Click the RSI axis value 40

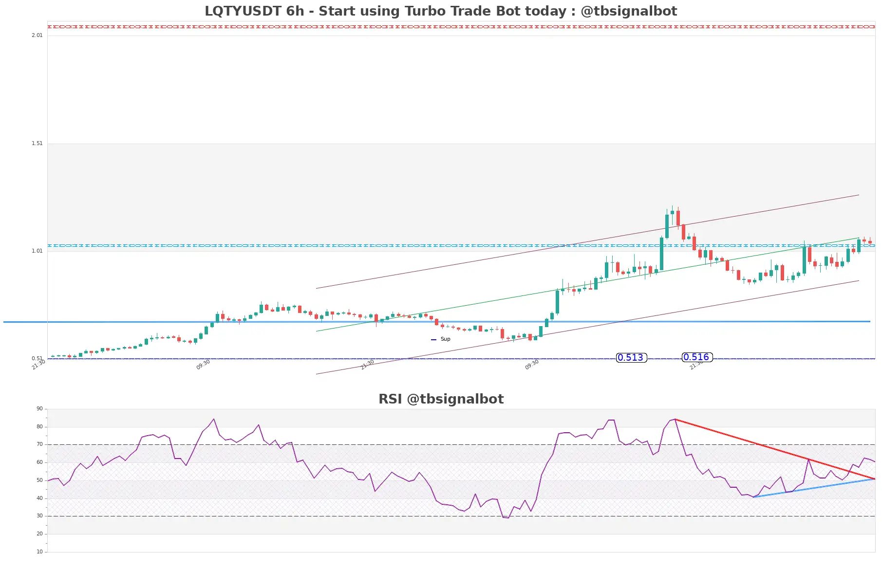[x=39, y=498]
